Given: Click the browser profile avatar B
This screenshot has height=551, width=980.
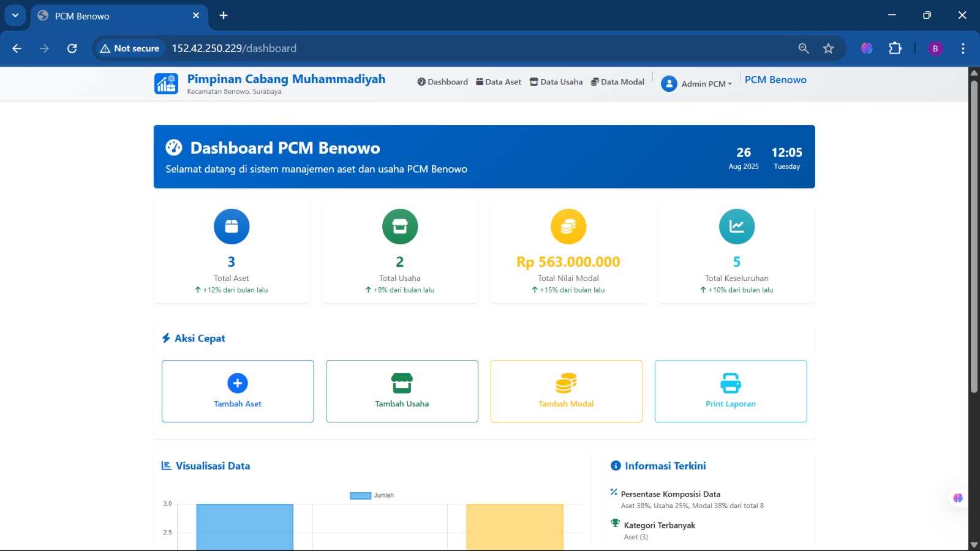Looking at the screenshot, I should click(x=935, y=48).
